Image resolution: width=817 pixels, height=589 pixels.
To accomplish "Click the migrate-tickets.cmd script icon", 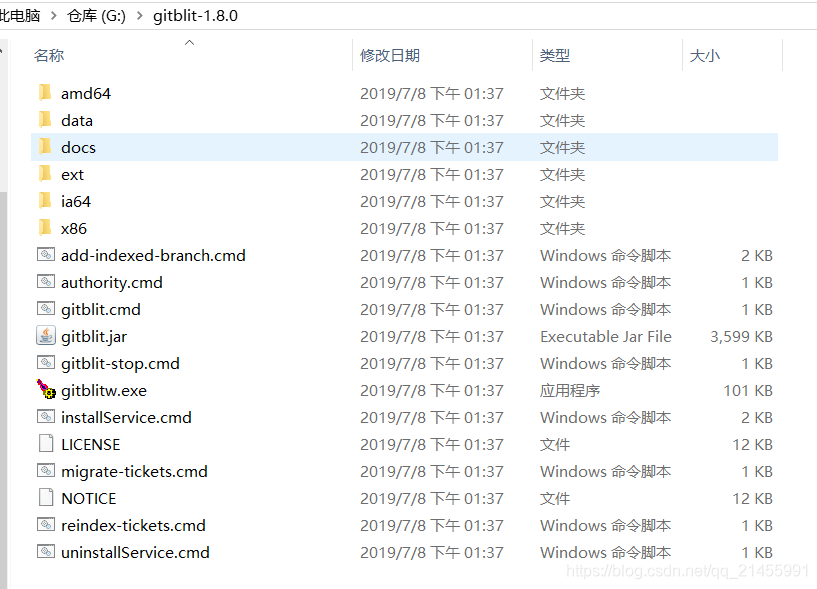I will click(x=46, y=470).
